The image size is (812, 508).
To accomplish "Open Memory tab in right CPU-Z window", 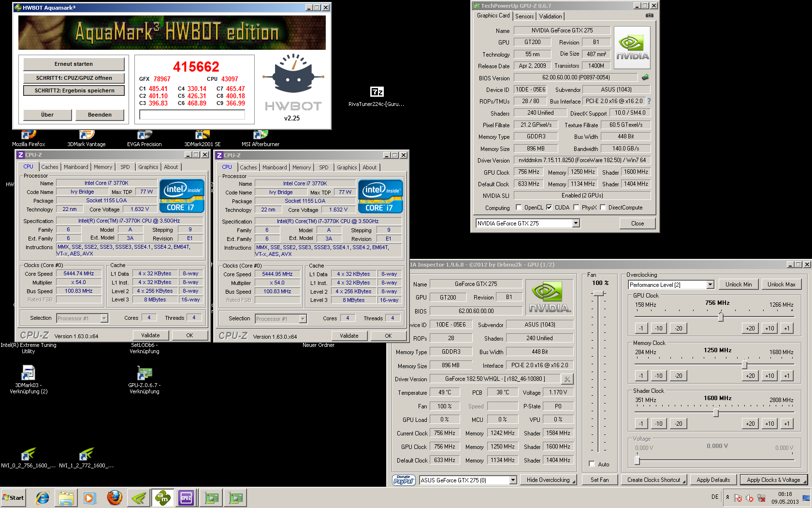I will point(302,167).
